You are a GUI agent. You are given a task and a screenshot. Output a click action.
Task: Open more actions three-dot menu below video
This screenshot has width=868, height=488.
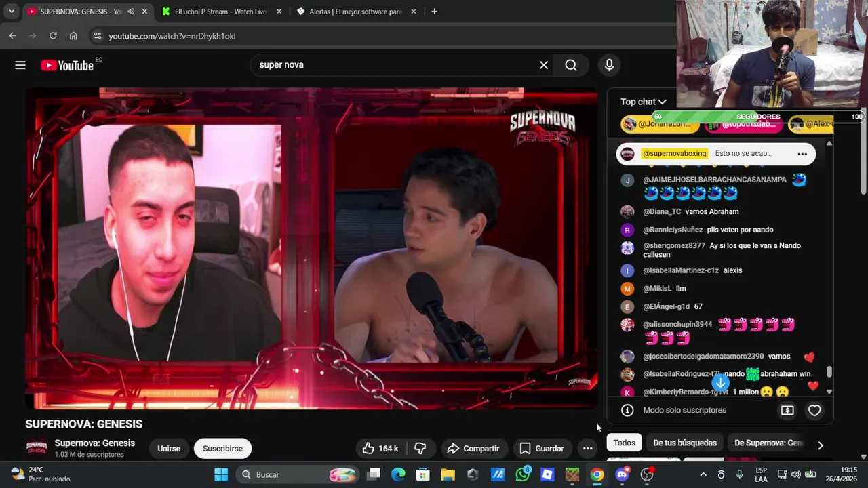pyautogui.click(x=587, y=449)
